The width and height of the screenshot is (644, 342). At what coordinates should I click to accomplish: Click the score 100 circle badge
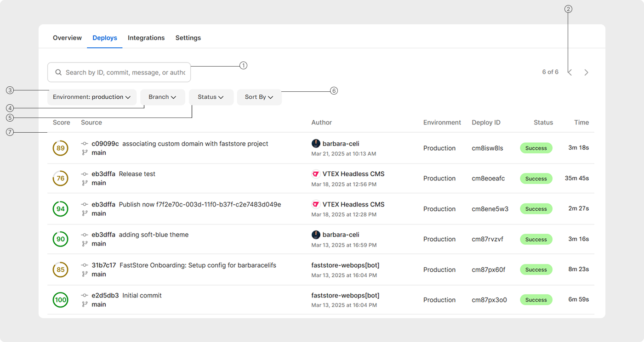pyautogui.click(x=61, y=300)
